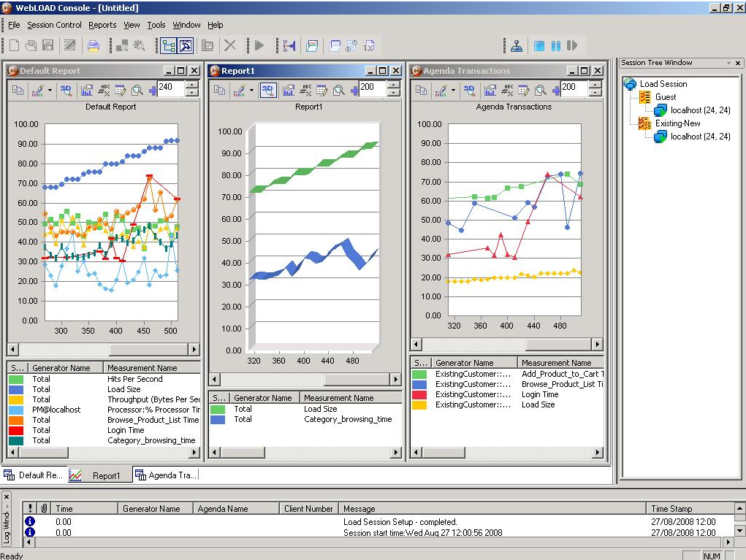Click the grey step-forward icon in toolbar

coord(572,46)
